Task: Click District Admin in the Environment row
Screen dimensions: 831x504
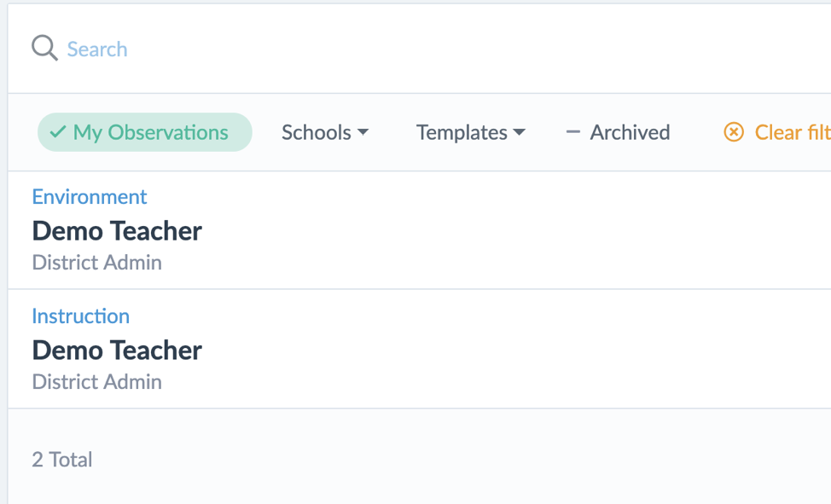Action: point(96,263)
